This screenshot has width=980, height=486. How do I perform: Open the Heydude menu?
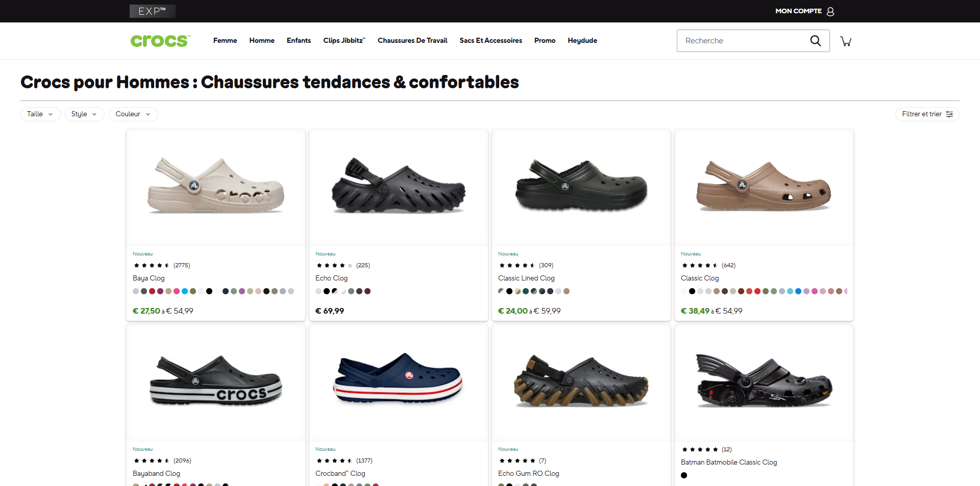(x=582, y=40)
